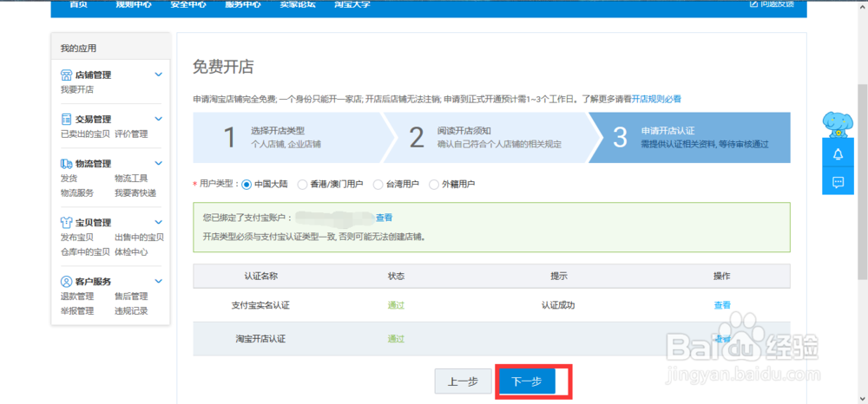Image resolution: width=868 pixels, height=404 pixels.
Task: Click the 问题反馈 feedback icon
Action: [753, 3]
